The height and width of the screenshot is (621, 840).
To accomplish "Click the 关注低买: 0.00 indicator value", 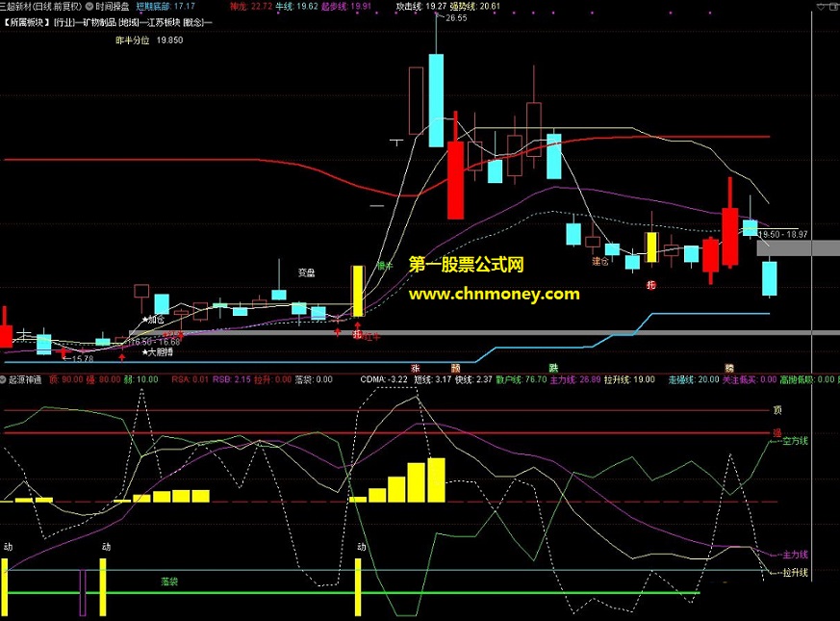I will pos(750,379).
